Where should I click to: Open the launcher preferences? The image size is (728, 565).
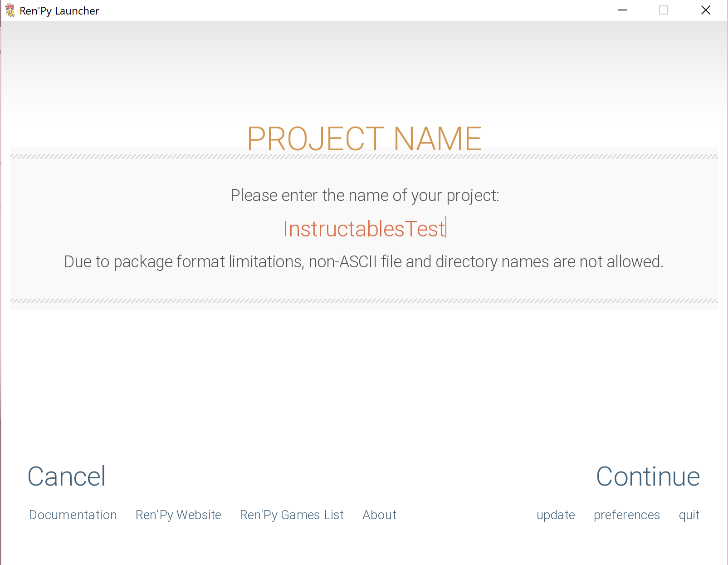coord(626,515)
